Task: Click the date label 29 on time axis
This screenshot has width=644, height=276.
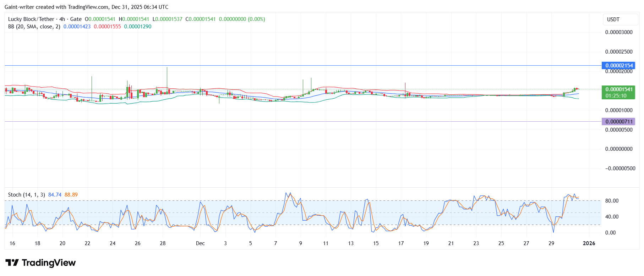Action: tap(551, 243)
